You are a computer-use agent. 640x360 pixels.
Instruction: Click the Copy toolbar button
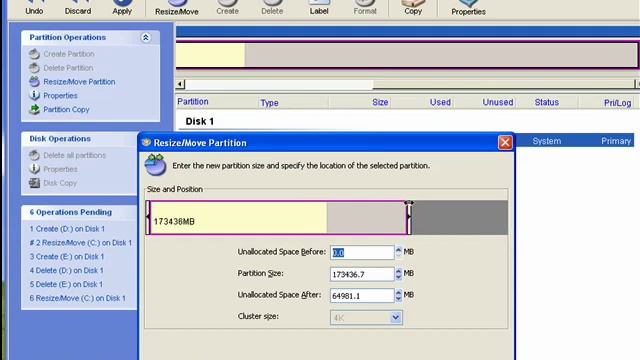click(413, 8)
